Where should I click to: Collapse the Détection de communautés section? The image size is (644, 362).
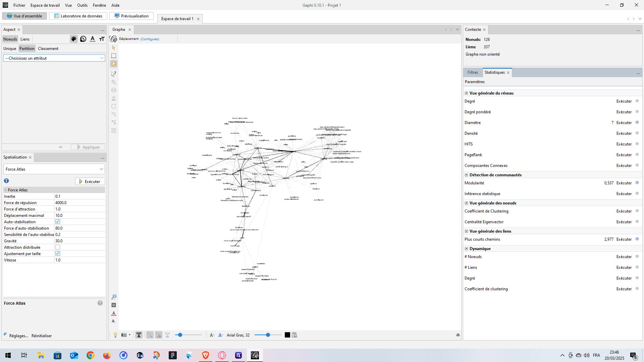coord(466,175)
